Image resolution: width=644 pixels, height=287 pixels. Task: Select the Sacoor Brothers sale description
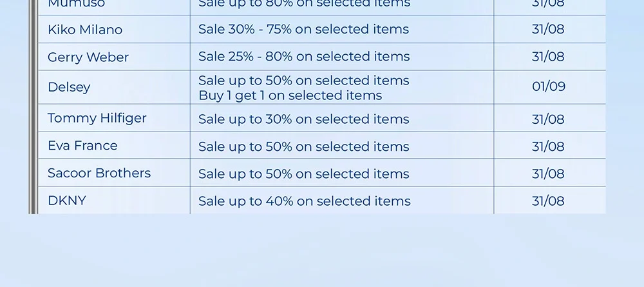click(303, 174)
